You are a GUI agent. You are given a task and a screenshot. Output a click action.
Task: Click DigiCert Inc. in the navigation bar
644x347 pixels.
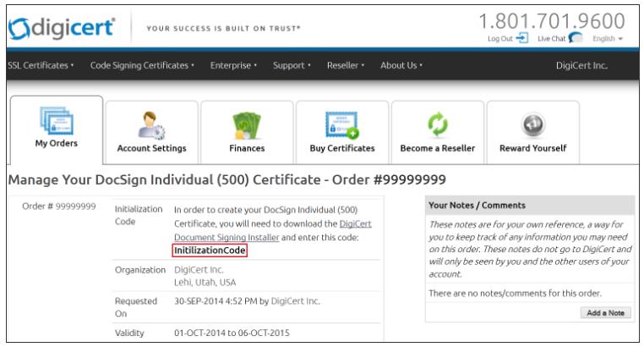click(x=581, y=65)
